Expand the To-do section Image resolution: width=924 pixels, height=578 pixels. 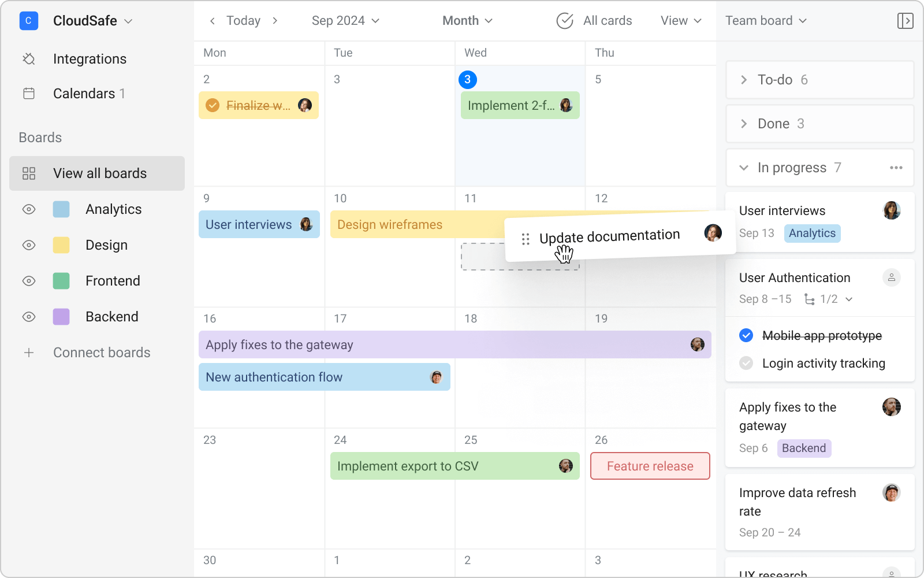(743, 80)
